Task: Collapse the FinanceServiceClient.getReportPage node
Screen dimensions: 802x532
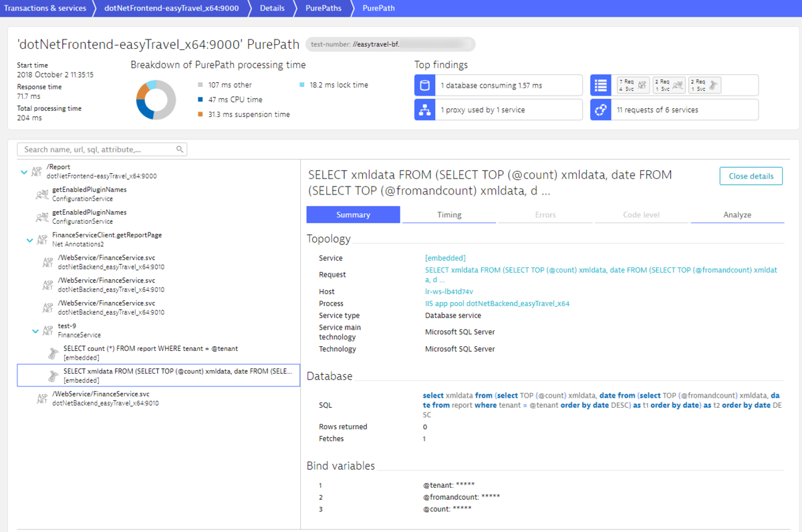Action: pos(29,240)
